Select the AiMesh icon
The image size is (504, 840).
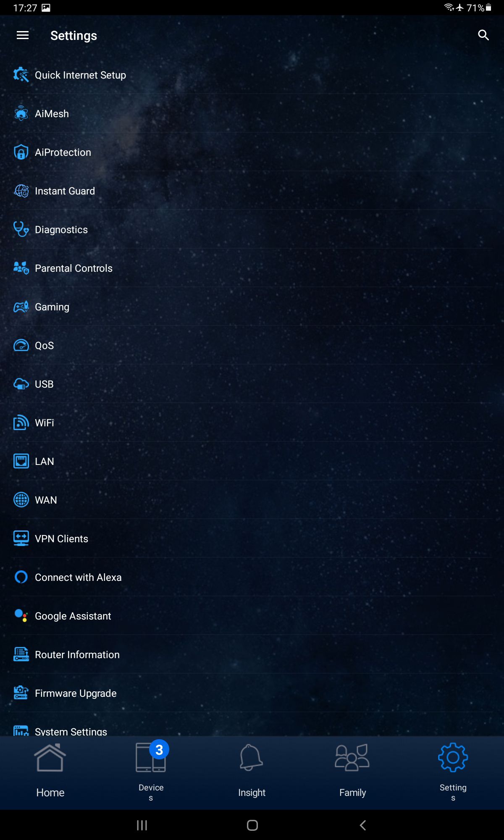pos(21,113)
